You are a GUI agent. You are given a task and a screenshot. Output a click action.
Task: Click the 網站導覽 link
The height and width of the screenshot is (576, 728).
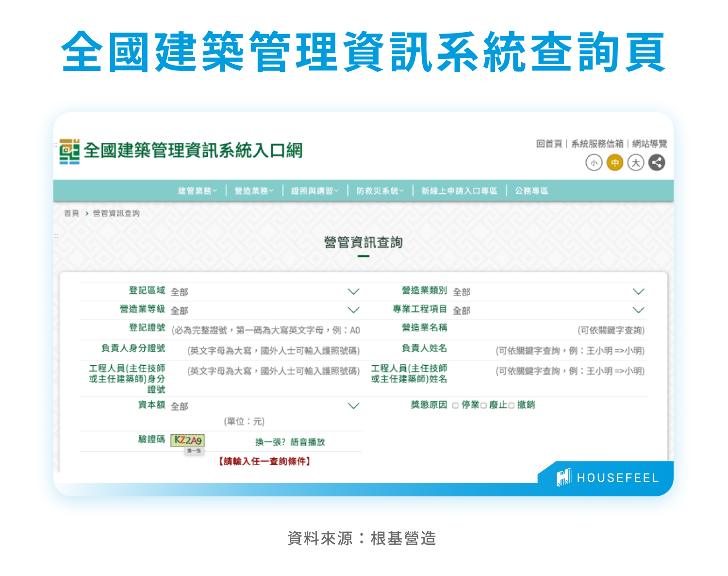649,144
